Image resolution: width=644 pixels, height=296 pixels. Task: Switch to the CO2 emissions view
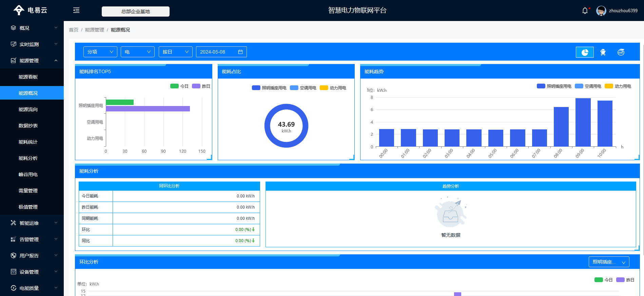click(x=621, y=52)
